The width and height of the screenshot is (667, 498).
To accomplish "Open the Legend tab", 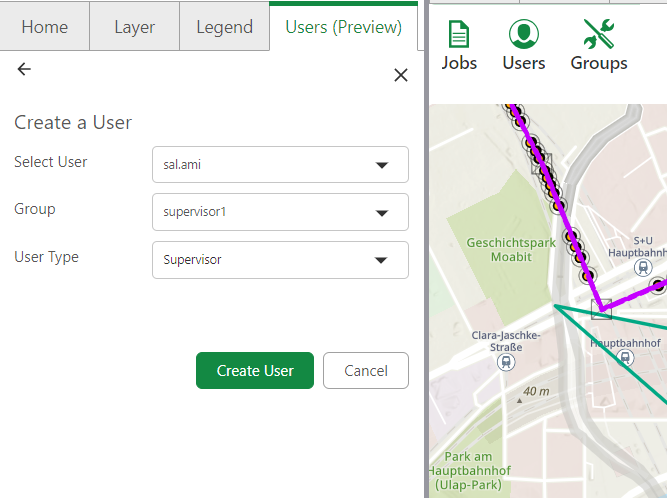I will [x=224, y=27].
